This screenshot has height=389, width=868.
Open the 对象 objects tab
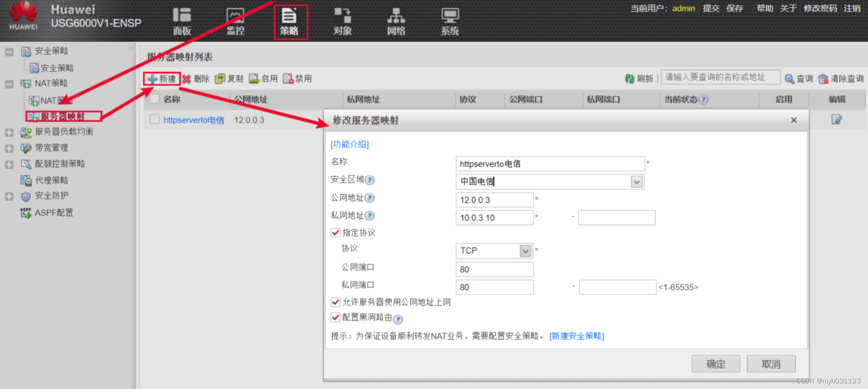click(343, 22)
